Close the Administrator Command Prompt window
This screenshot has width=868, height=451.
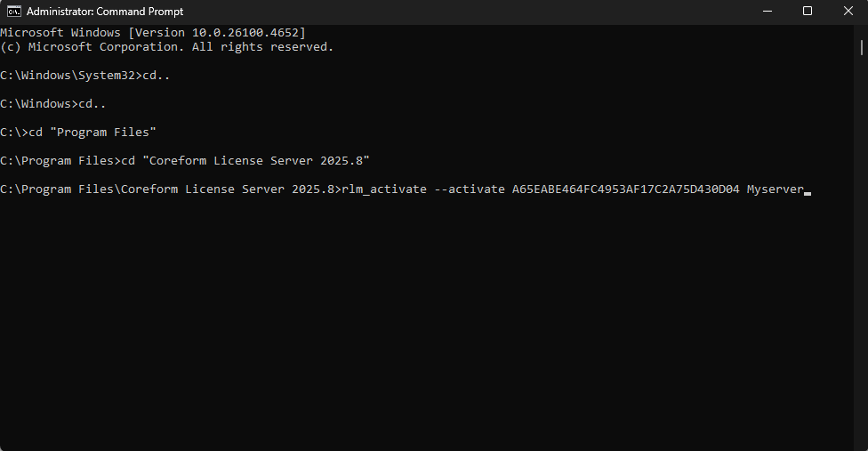(x=848, y=11)
